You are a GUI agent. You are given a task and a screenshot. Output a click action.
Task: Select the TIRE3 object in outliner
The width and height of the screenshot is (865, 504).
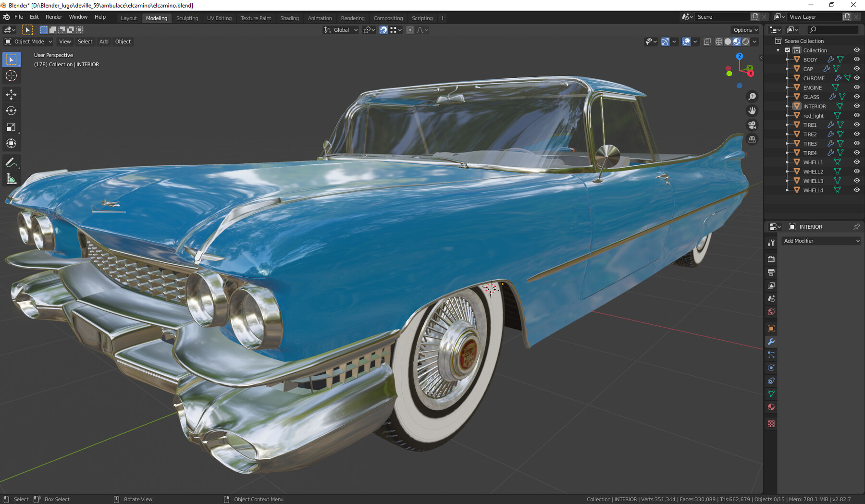coord(810,144)
